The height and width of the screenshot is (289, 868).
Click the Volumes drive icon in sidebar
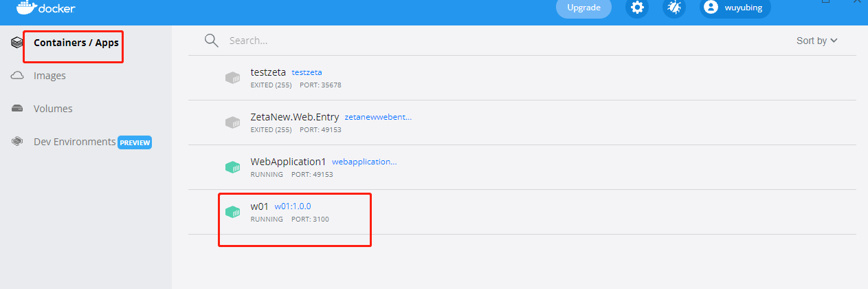tap(18, 109)
